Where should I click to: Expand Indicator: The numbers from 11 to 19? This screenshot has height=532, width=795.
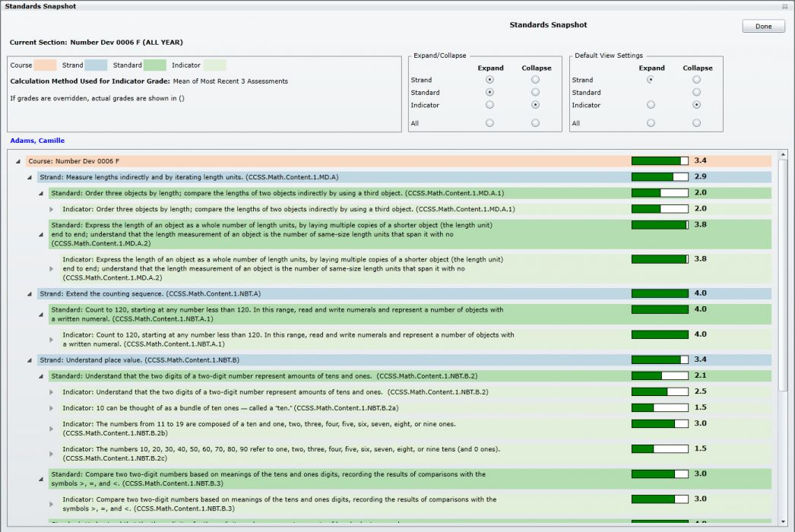tap(51, 429)
